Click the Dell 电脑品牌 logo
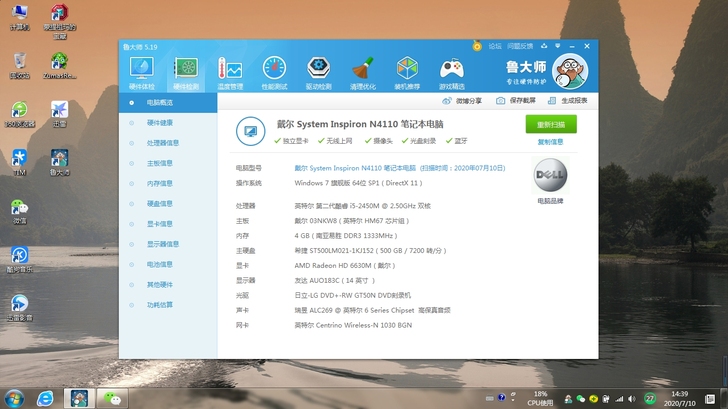Viewport: 728px width, 409px height. (x=550, y=178)
